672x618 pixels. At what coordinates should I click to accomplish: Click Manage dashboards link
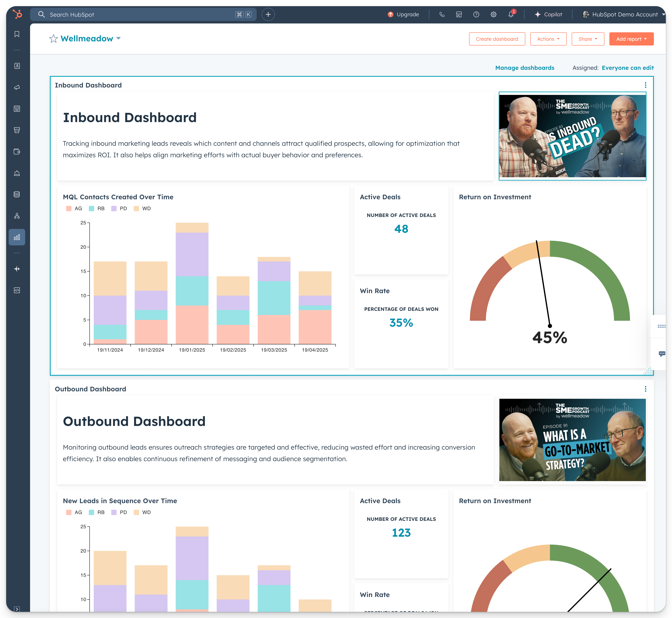click(x=524, y=68)
